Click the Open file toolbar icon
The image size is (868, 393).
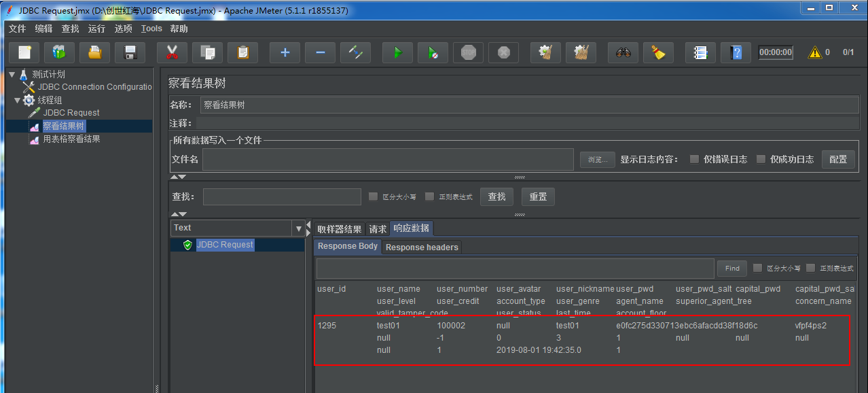(x=94, y=52)
